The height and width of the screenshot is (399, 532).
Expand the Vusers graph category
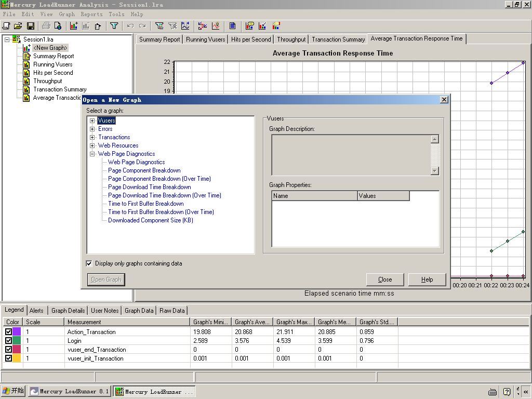point(92,121)
